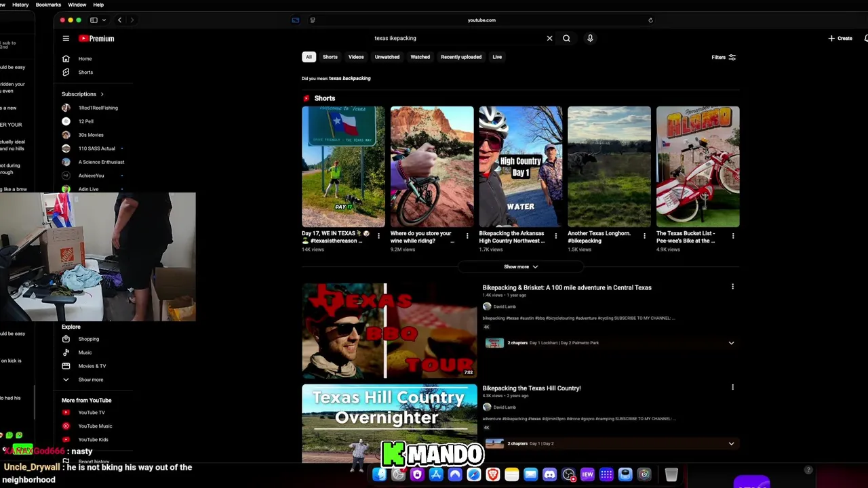Open options for Texas Bucket List short
868x488 pixels.
tap(733, 236)
